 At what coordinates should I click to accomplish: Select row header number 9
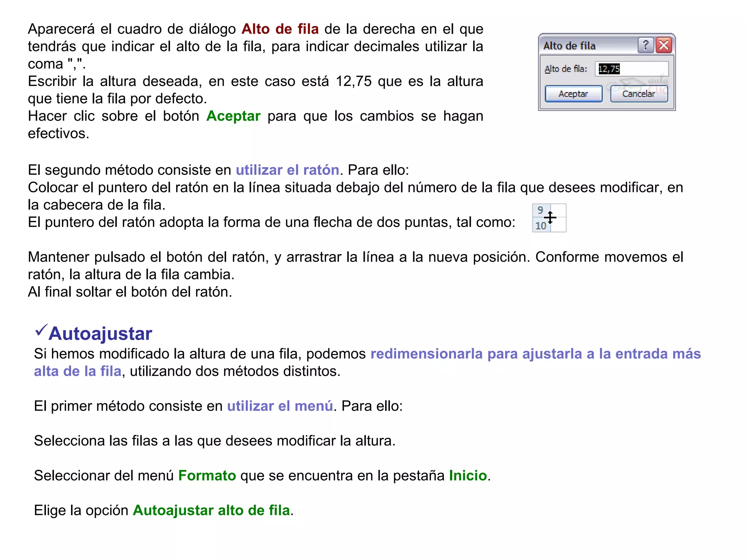click(x=540, y=210)
